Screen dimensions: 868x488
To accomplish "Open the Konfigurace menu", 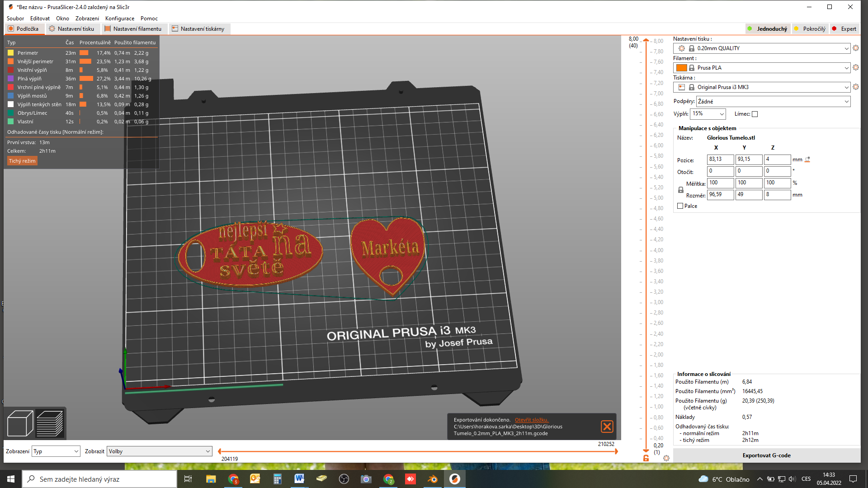I will (x=120, y=19).
